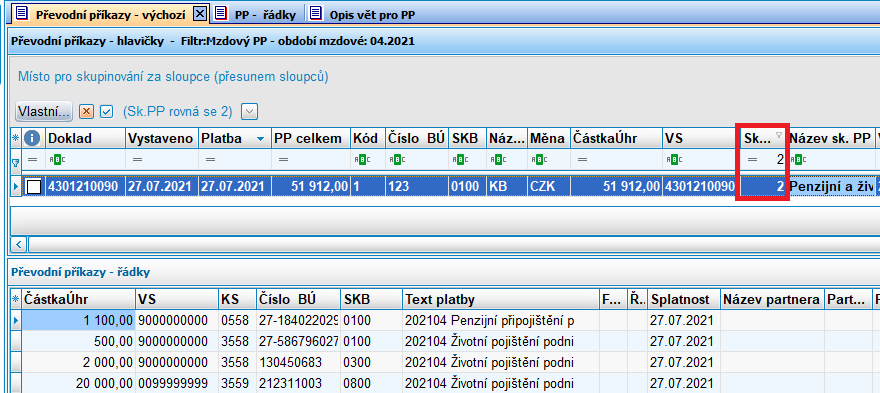Sort by Doklad column header
This screenshot has height=393, width=880.
85,139
